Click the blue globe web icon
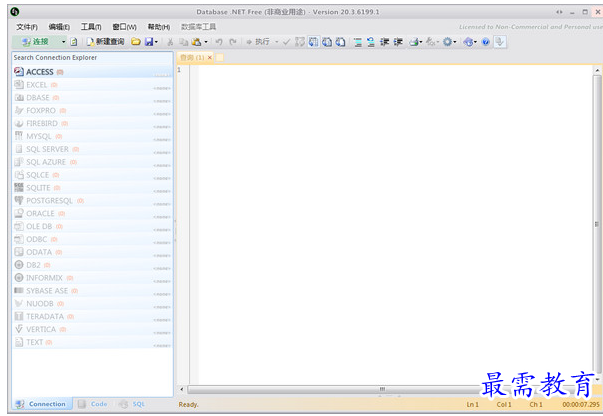The image size is (603, 416). click(x=468, y=42)
